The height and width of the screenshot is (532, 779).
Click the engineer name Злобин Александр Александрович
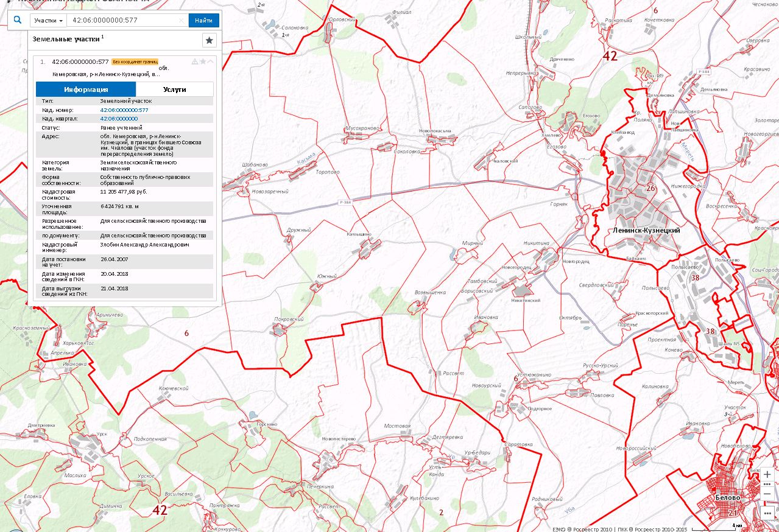[x=144, y=245]
